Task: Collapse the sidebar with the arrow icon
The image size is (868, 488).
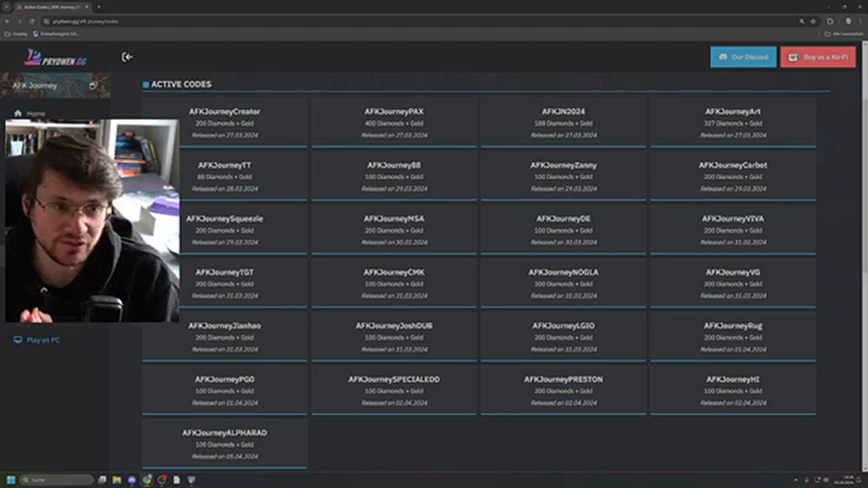Action: tap(127, 57)
